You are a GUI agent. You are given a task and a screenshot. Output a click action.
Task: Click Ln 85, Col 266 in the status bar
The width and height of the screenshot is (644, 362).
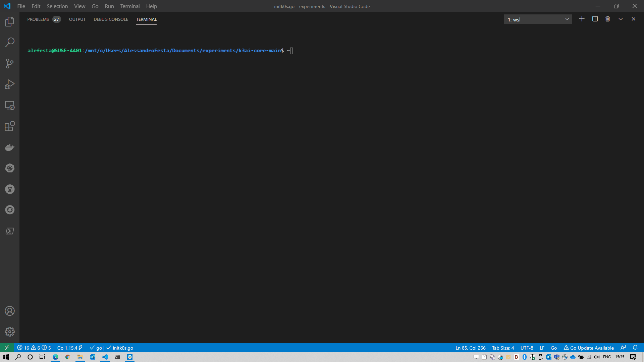[470, 348]
